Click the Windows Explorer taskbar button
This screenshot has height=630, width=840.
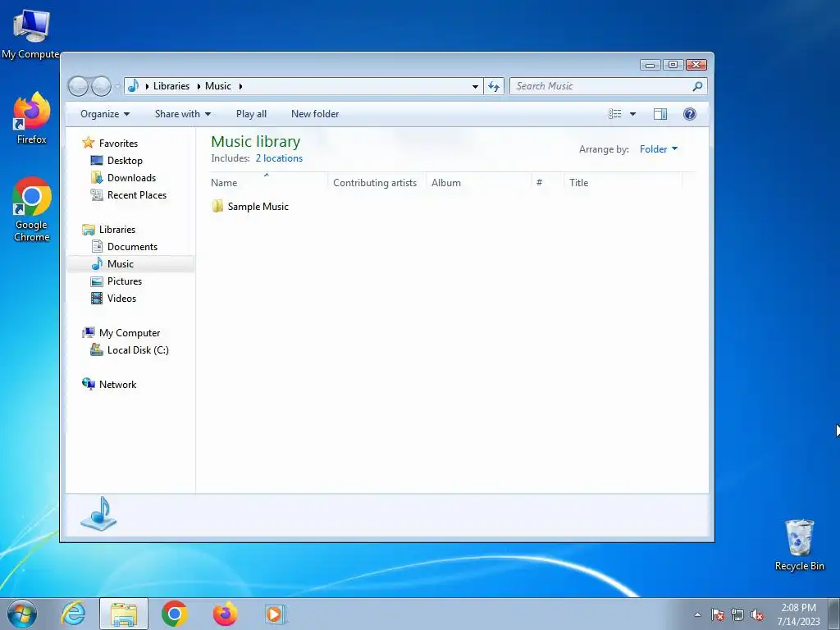[124, 614]
